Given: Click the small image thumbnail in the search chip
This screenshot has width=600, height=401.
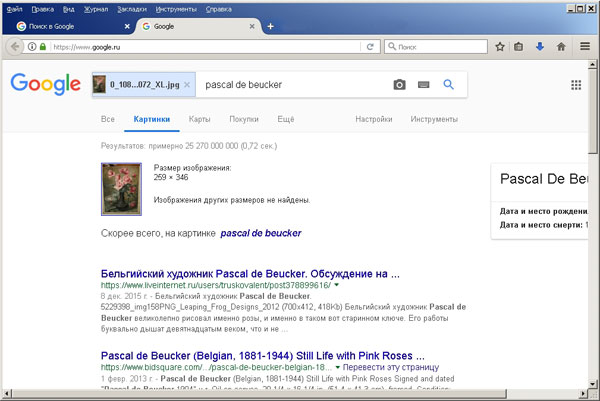Looking at the screenshot, I should click(99, 85).
